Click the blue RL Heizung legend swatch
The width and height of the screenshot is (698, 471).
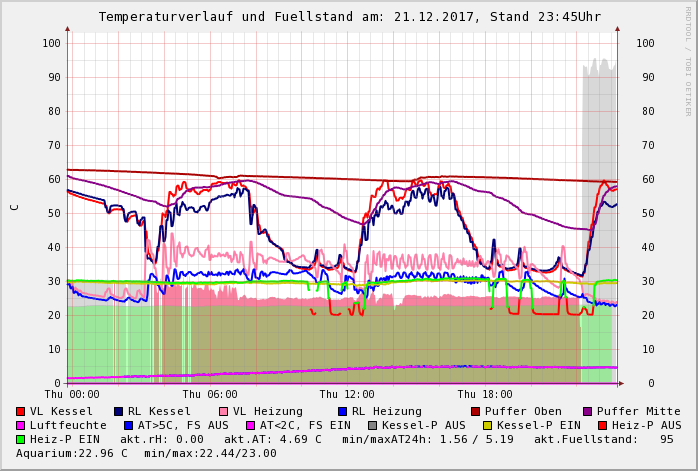(343, 411)
